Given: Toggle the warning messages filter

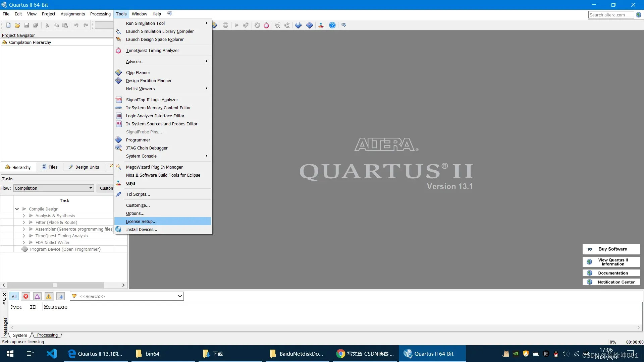Looking at the screenshot, I should pyautogui.click(x=49, y=296).
